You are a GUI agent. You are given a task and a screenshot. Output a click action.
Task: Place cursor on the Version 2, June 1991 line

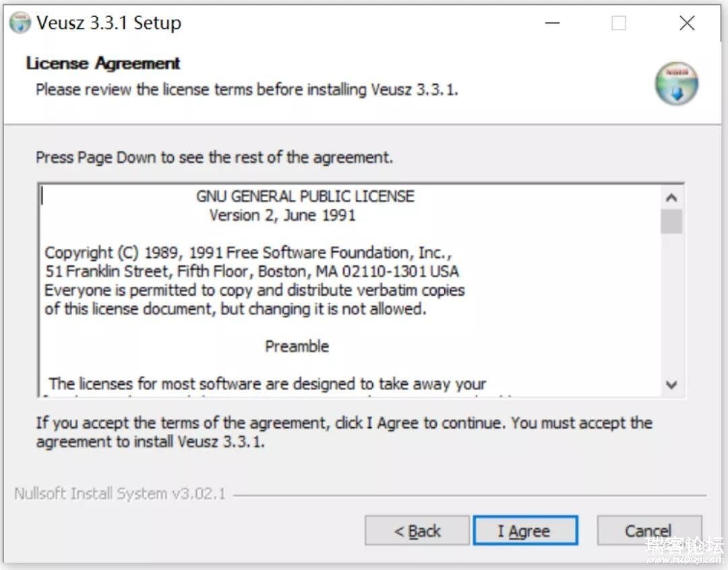(282, 216)
